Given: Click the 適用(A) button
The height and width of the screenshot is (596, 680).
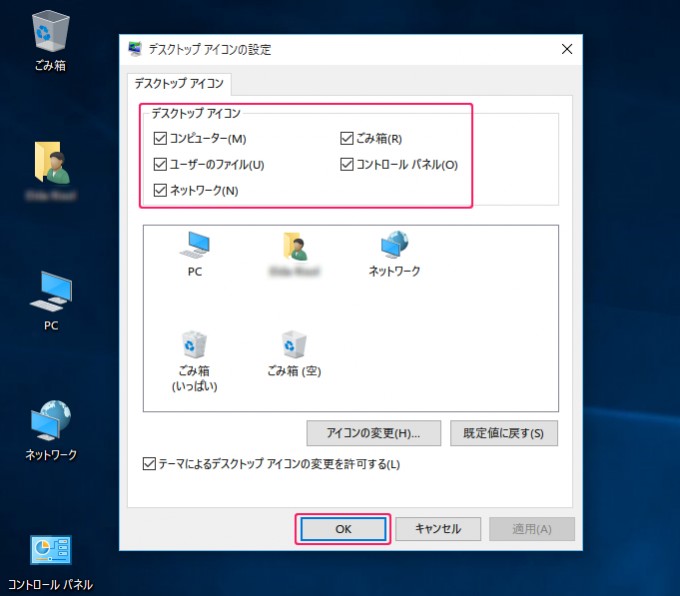Looking at the screenshot, I should point(532,529).
